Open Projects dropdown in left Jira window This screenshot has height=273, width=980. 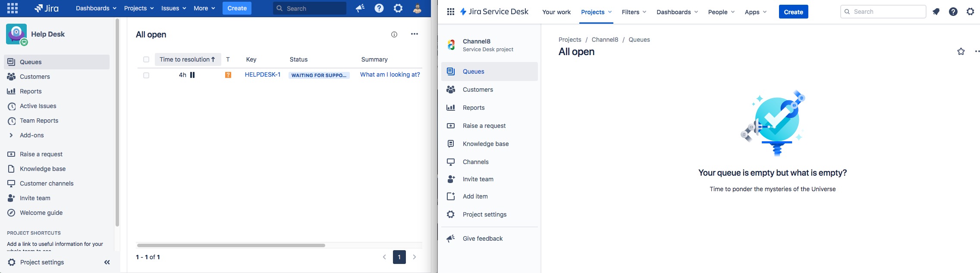139,8
